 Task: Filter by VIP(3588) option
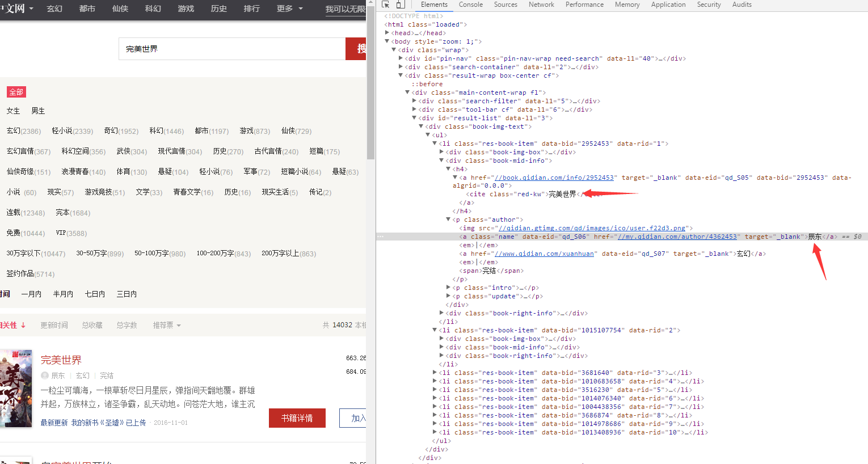(71, 233)
